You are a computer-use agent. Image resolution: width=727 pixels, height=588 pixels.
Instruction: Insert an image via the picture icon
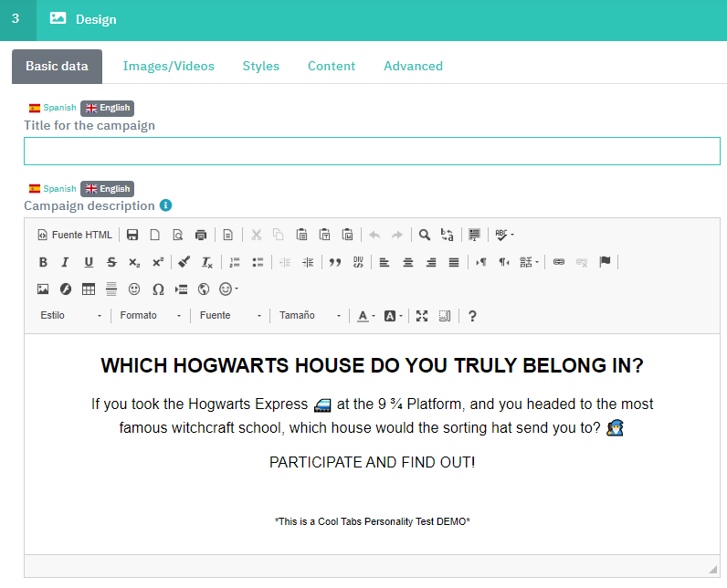coord(43,289)
